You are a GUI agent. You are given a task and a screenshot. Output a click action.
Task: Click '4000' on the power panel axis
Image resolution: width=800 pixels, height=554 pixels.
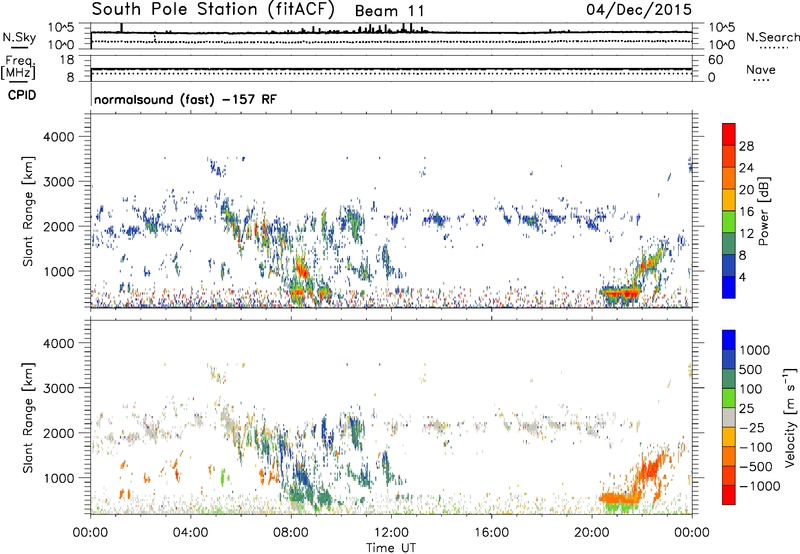[x=59, y=137]
